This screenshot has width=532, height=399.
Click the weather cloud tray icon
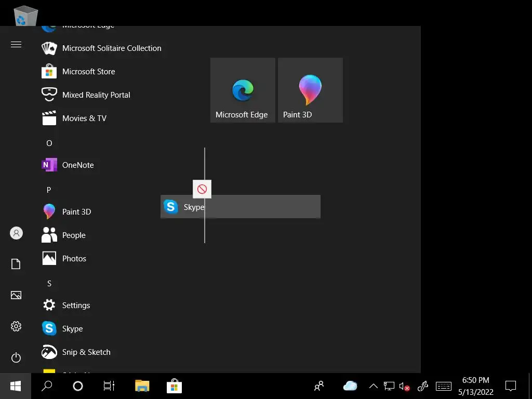tap(350, 386)
